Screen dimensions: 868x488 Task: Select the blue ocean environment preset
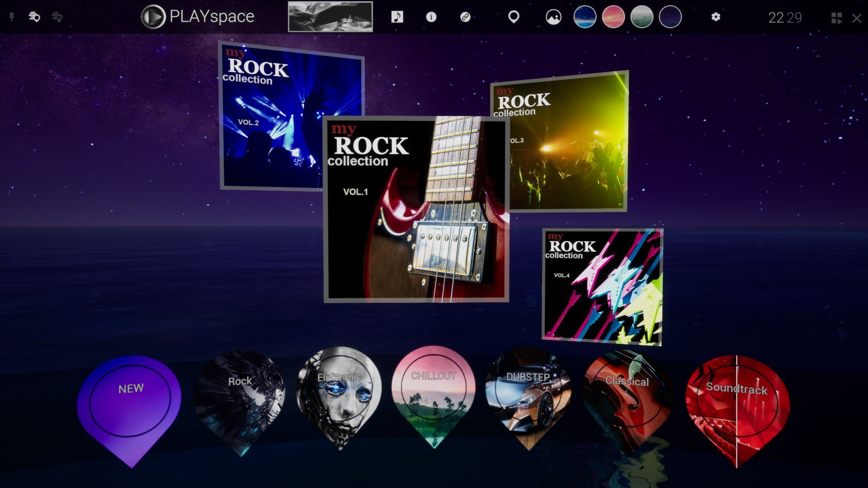coord(585,17)
